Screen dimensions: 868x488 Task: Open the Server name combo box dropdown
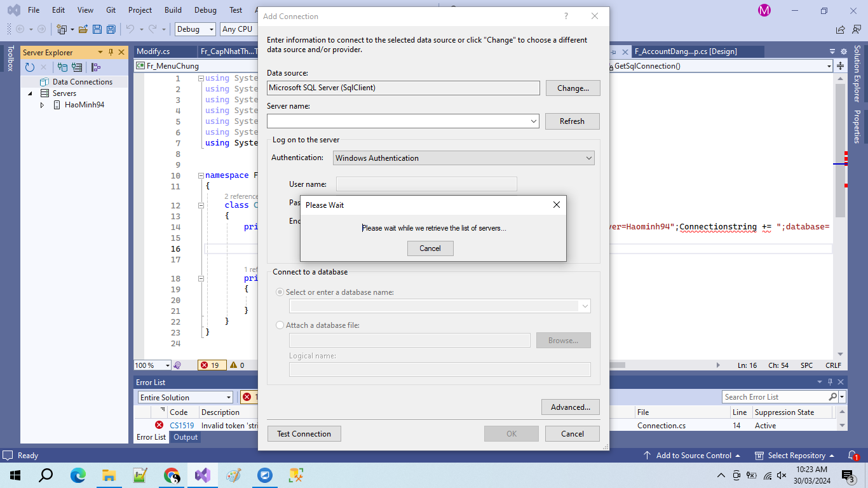tap(534, 121)
